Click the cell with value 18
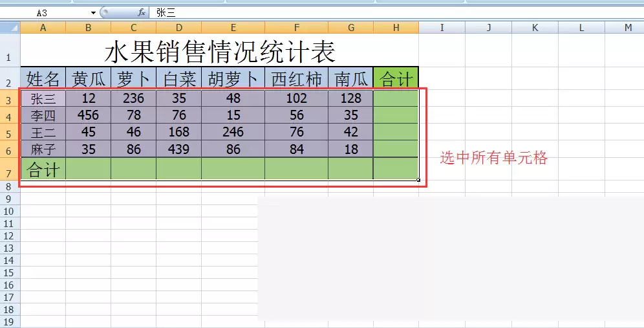 coord(350,149)
